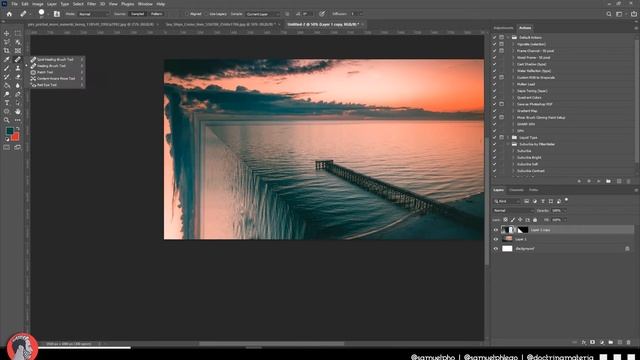Open the Photoshop search icon
This screenshot has width=640, height=360.
pos(609,14)
